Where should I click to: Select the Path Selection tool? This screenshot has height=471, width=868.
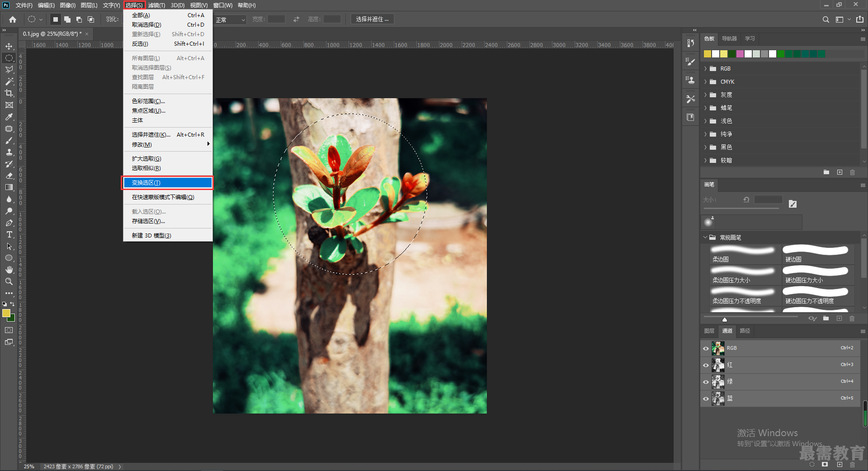(x=9, y=246)
